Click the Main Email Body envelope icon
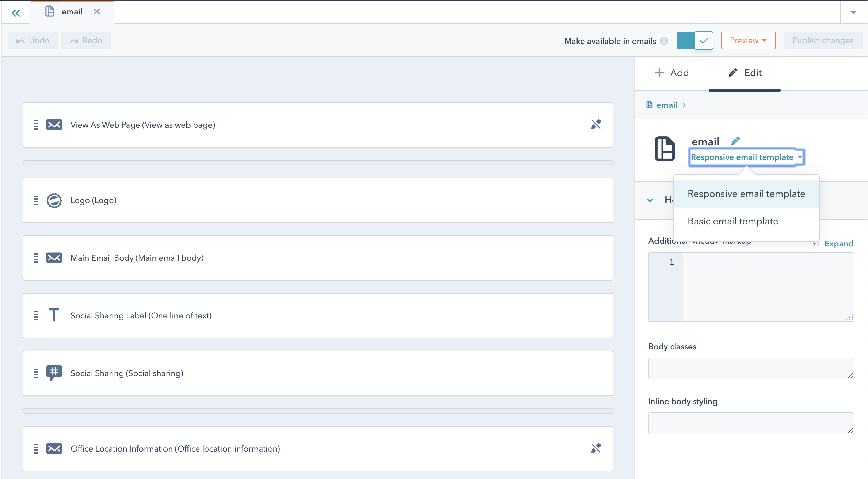The height and width of the screenshot is (479, 868). point(54,258)
